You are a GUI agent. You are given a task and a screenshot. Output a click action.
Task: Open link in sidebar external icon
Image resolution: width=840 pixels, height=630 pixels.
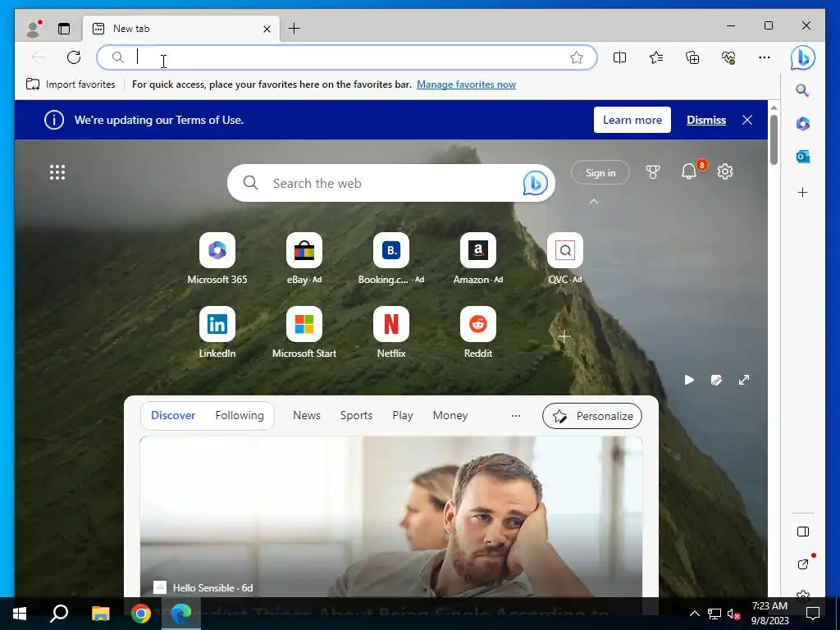[x=802, y=564]
